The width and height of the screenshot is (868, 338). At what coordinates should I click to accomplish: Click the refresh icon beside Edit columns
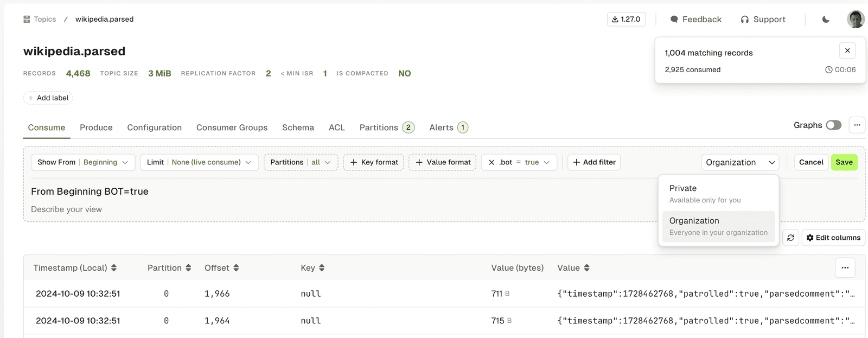[790, 238]
